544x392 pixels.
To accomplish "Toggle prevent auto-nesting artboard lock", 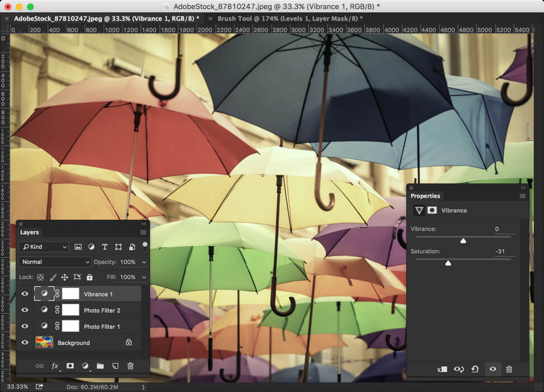I will [x=77, y=277].
